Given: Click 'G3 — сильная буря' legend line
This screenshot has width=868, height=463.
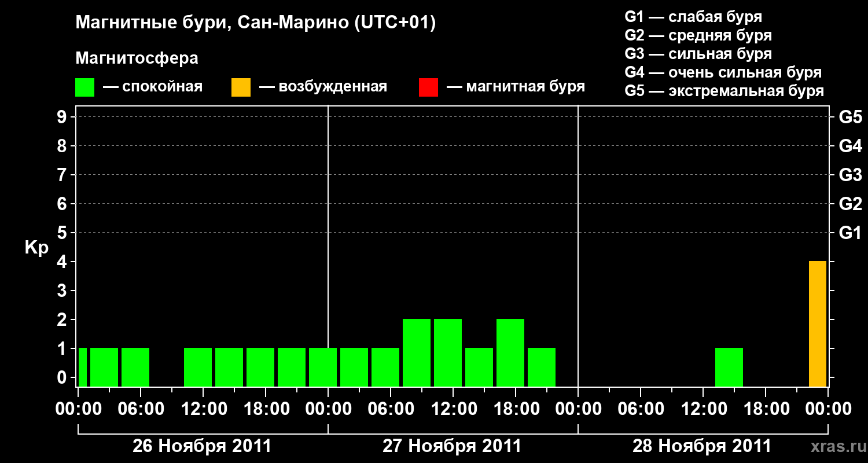Looking at the screenshot, I should 698,54.
